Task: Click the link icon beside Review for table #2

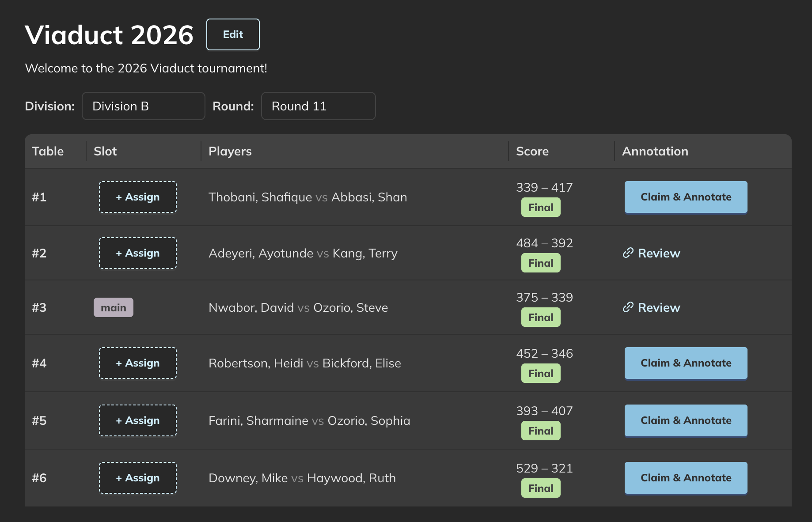Action: coord(628,253)
